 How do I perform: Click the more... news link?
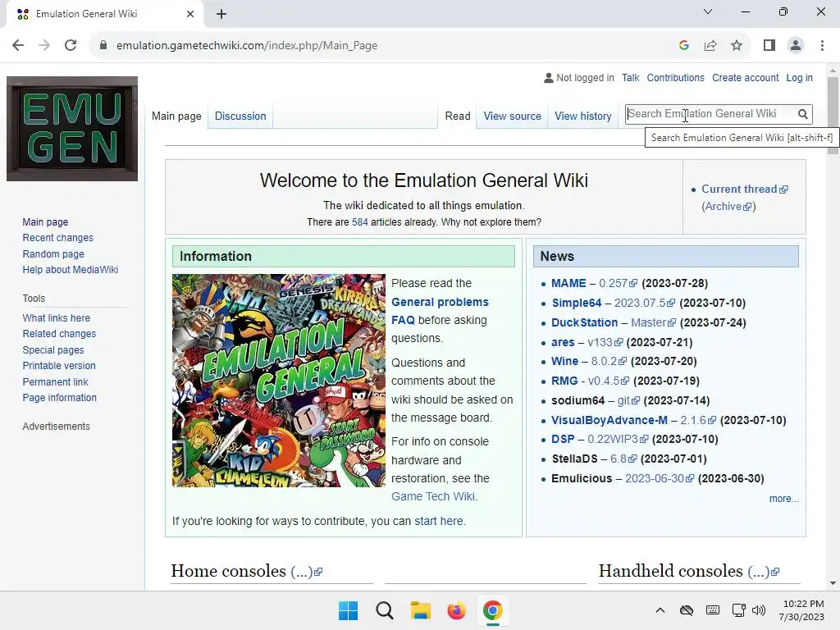tap(783, 498)
